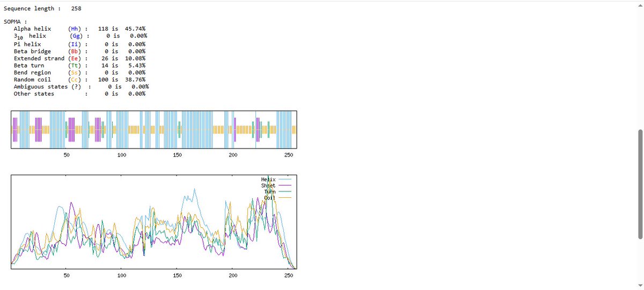Click the 'Pi helix' row label
This screenshot has height=290, width=644.
27,44
